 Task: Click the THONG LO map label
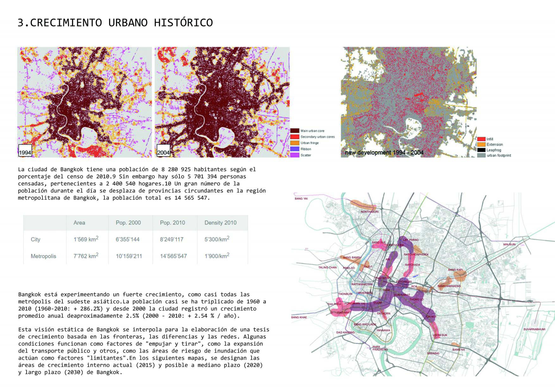point(417,300)
